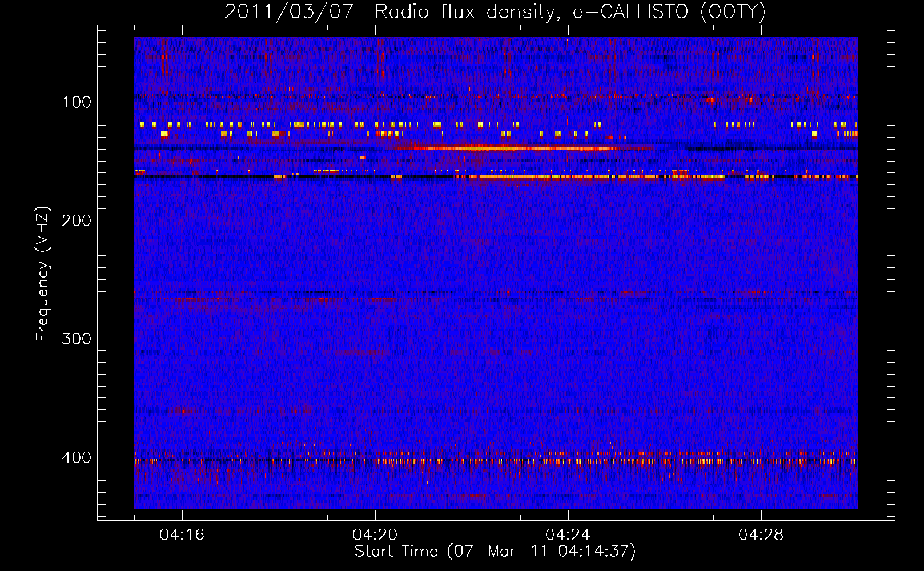Click the 200 frequency tick label
Viewport: 924px width, 571px height.
pos(77,220)
